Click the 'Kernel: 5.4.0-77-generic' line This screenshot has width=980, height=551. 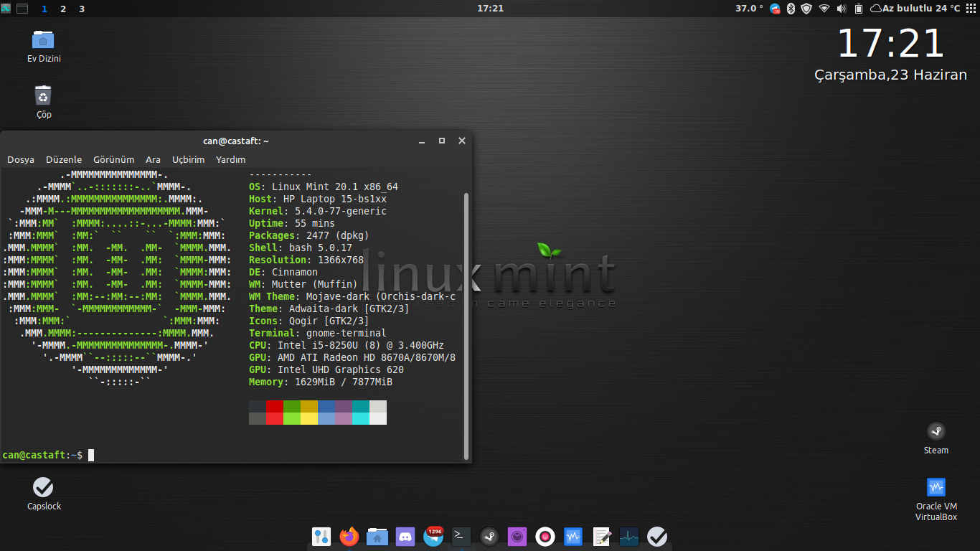point(318,211)
